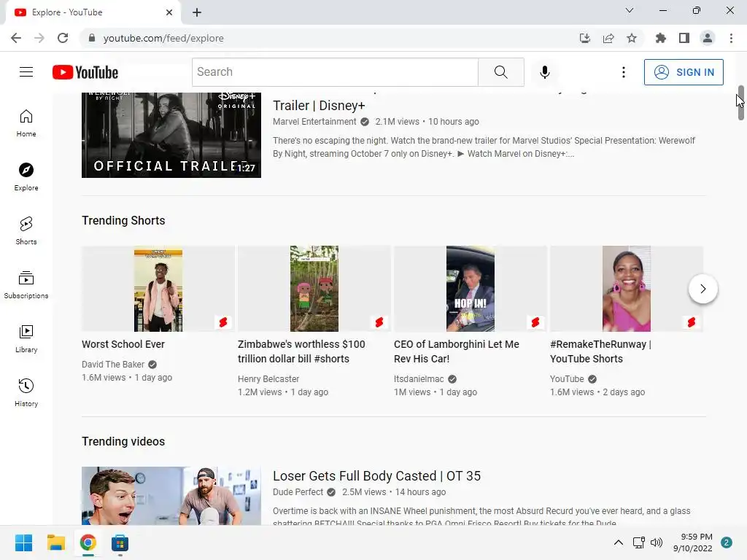Click the install app icon in address bar

point(585,38)
